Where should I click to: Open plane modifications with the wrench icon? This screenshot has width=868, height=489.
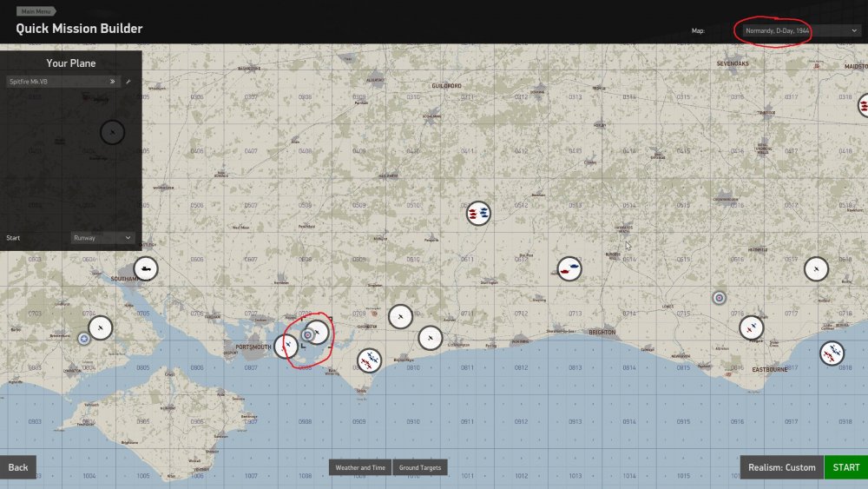[128, 82]
